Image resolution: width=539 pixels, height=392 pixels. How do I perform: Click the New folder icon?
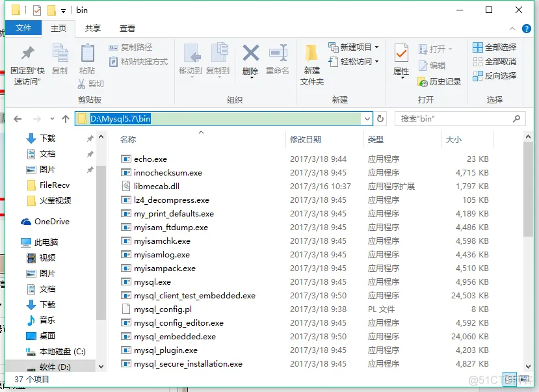(311, 53)
